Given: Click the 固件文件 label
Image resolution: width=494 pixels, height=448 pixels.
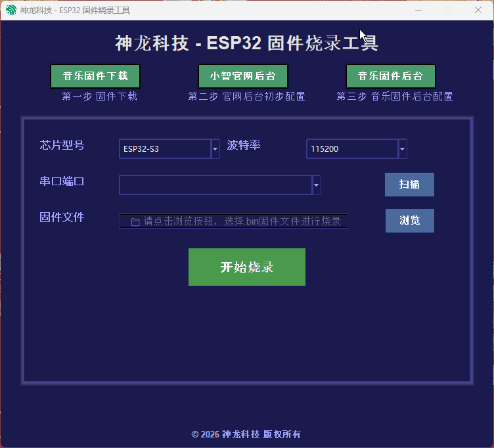Looking at the screenshot, I should point(62,217).
